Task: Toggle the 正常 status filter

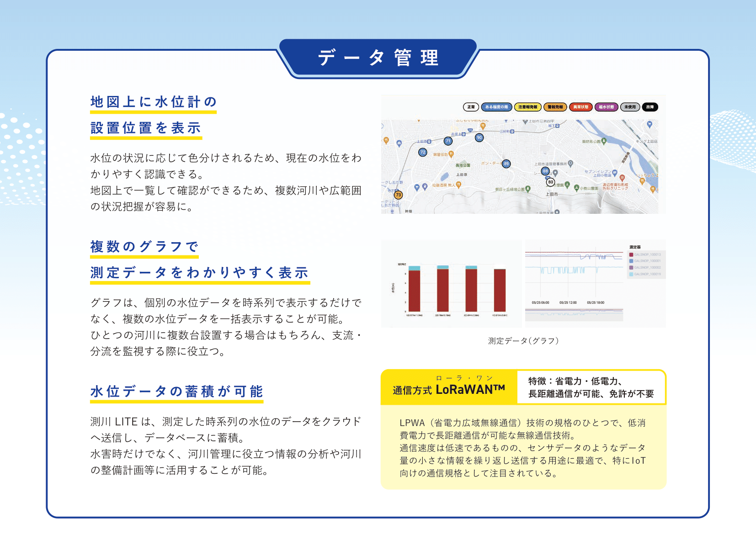Action: click(x=471, y=107)
